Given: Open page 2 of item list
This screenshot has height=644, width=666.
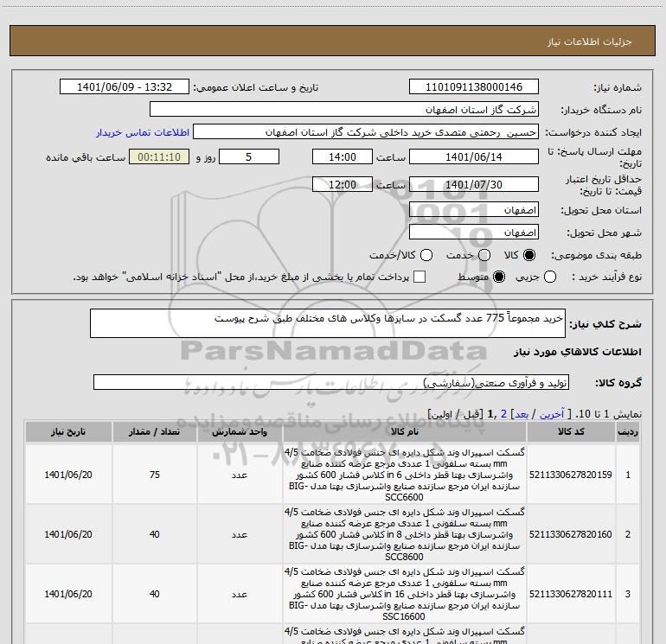Looking at the screenshot, I should click(503, 414).
